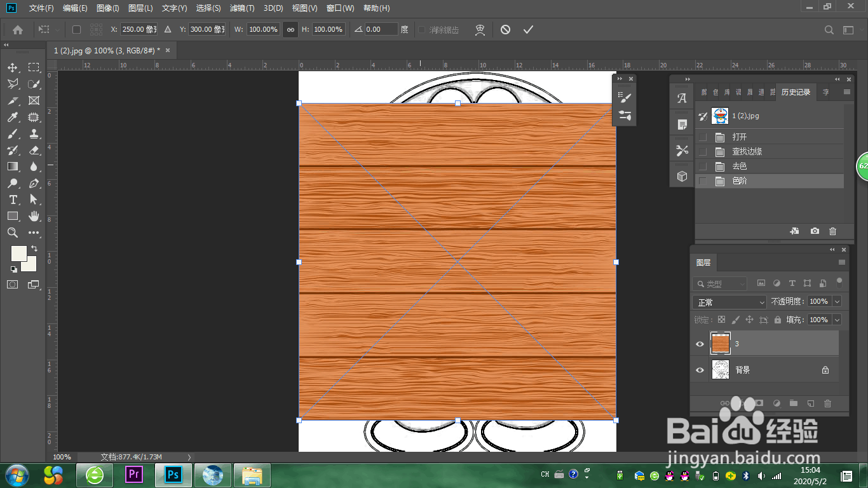
Task: Click the rotation angle input field
Action: [x=381, y=29]
